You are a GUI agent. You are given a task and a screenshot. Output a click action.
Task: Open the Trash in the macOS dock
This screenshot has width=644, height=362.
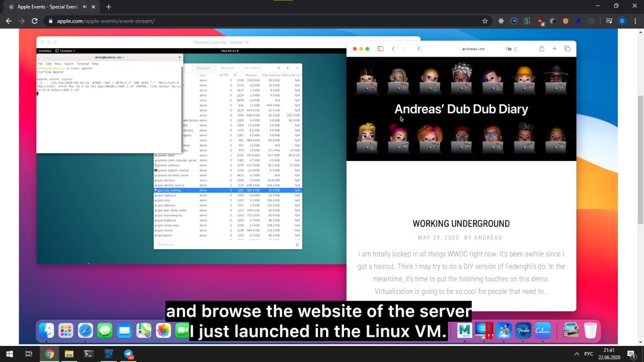(590, 330)
